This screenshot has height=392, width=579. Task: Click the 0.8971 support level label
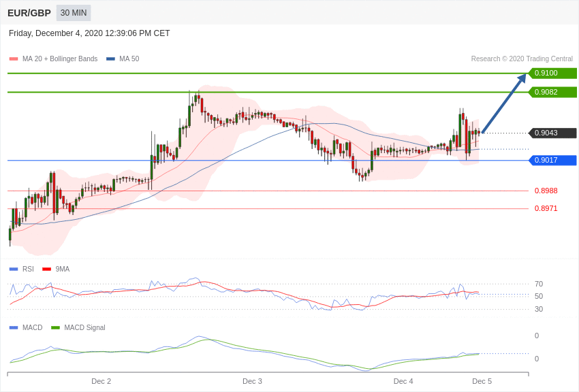[546, 208]
